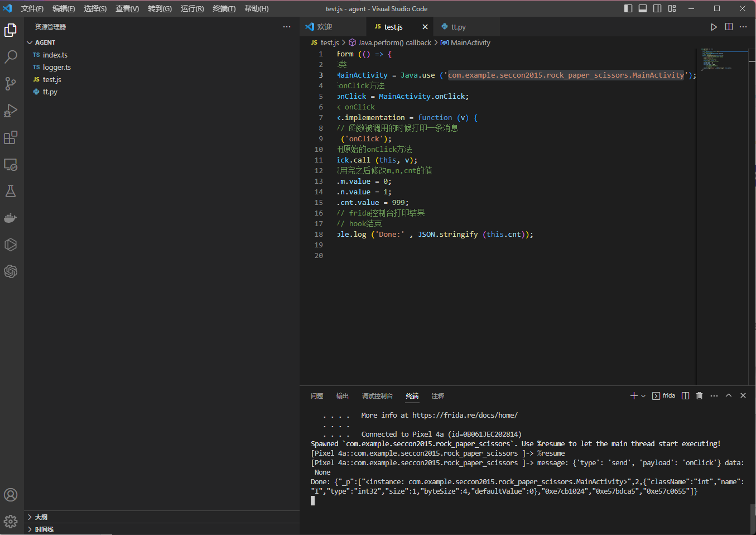Open the Search view in activity bar

pyautogui.click(x=11, y=56)
